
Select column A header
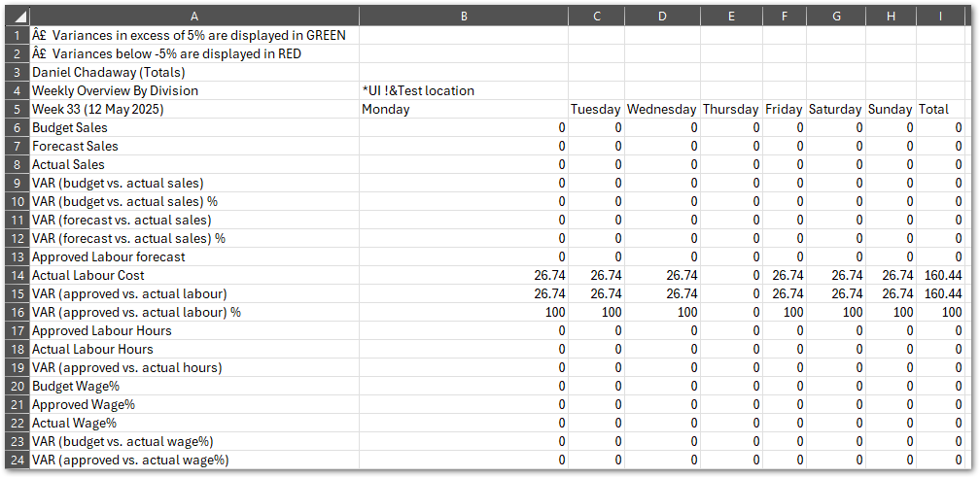[x=194, y=17]
